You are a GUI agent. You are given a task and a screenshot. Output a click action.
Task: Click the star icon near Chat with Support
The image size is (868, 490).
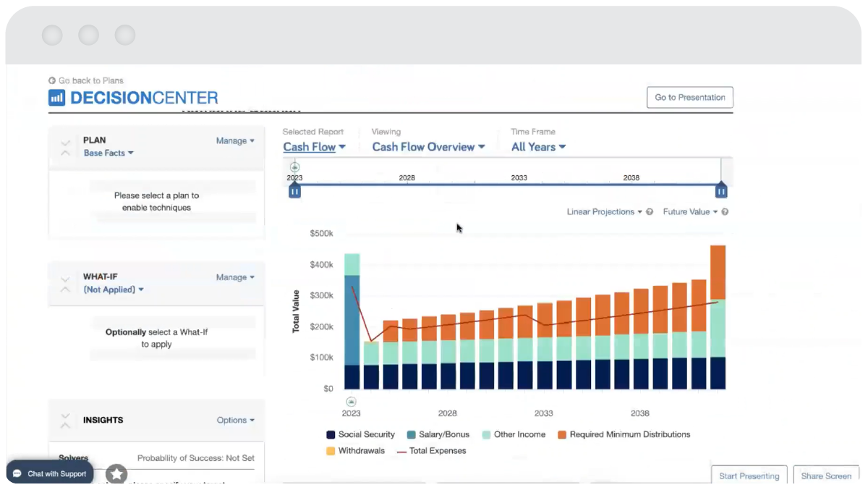point(116,473)
